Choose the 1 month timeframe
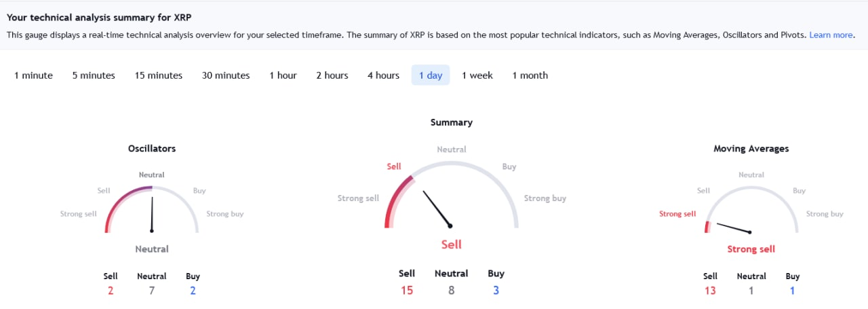Image resolution: width=868 pixels, height=309 pixels. 530,75
